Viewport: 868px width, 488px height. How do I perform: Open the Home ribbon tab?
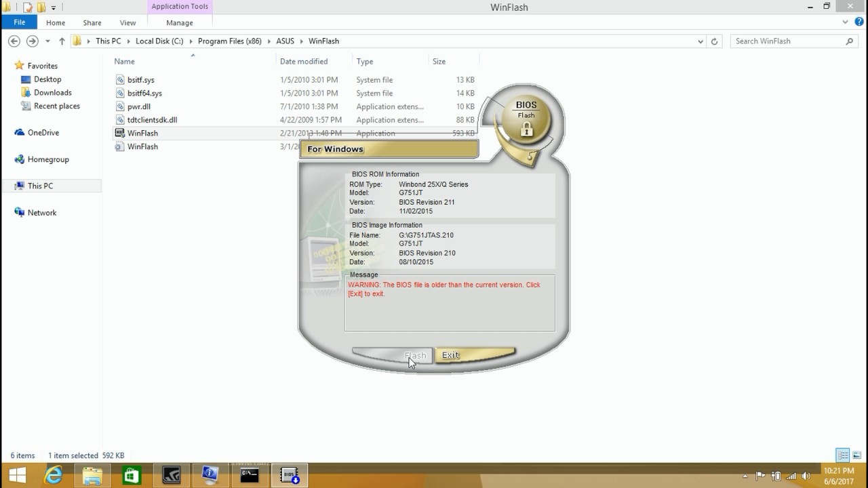pos(56,22)
